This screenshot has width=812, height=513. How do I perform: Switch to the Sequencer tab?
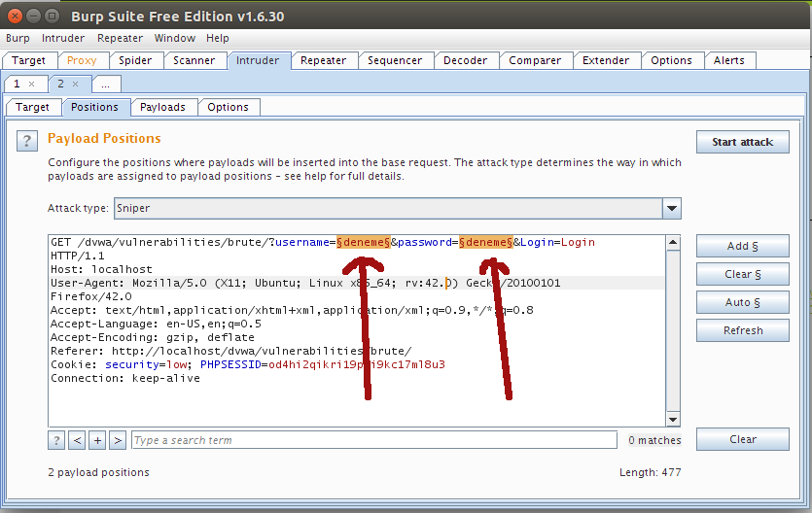[x=395, y=60]
